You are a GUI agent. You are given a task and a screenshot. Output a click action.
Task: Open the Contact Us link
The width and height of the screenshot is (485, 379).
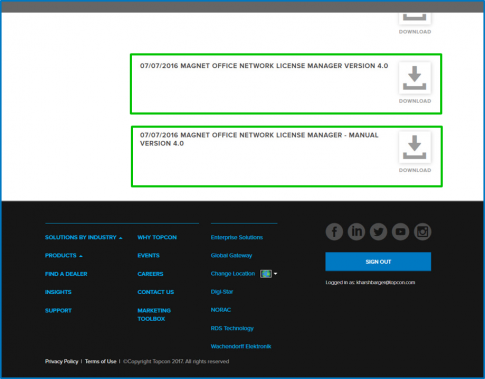pyautogui.click(x=156, y=292)
